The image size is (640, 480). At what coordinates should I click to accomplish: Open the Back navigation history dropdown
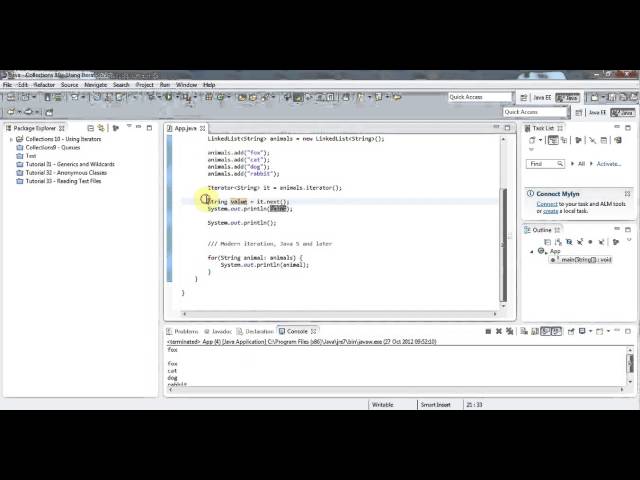click(x=19, y=112)
